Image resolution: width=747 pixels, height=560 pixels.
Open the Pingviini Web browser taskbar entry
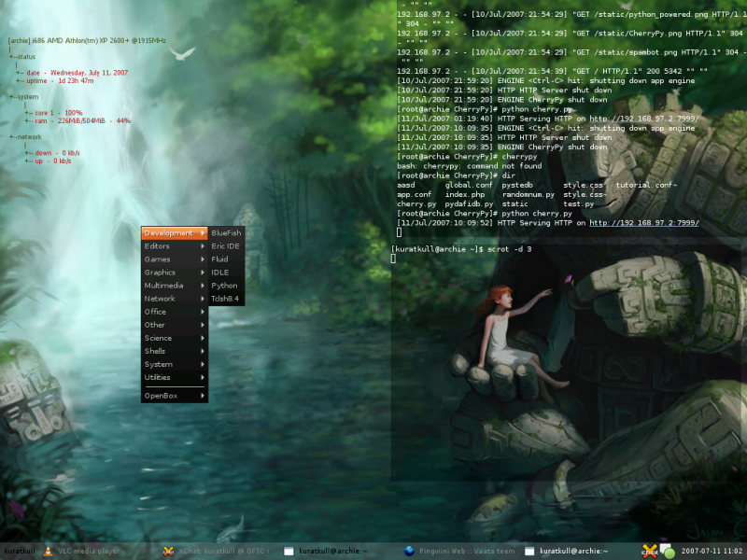click(459, 551)
